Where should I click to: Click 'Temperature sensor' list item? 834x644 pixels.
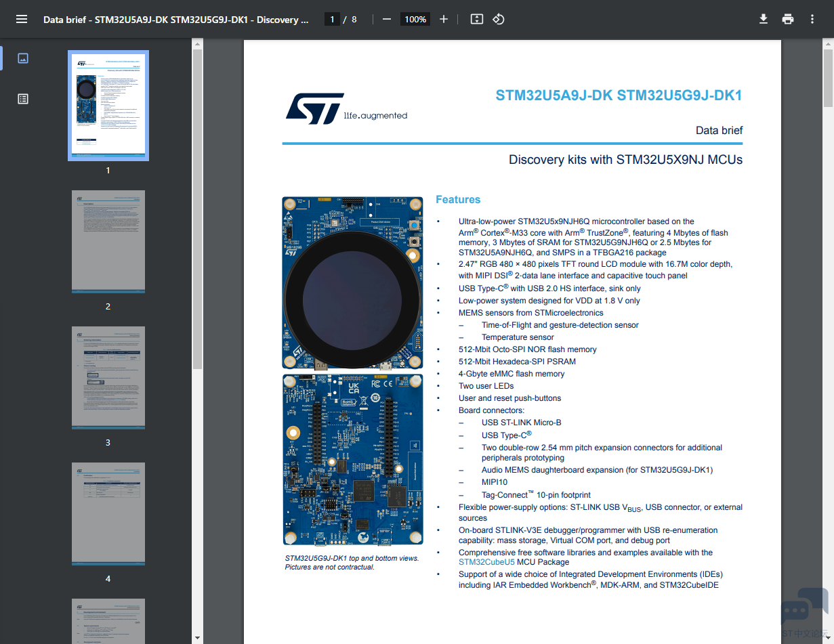[x=518, y=337]
